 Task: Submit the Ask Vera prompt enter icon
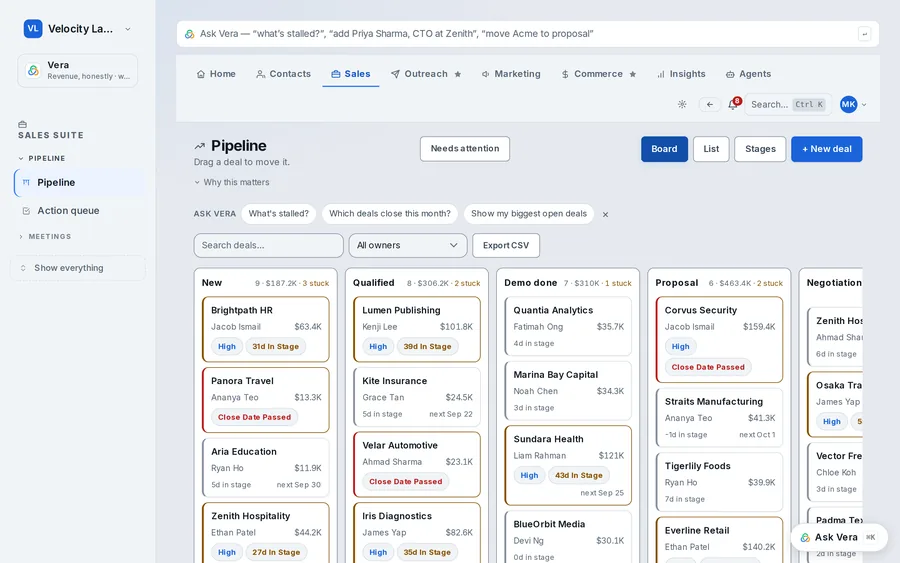coord(864,34)
